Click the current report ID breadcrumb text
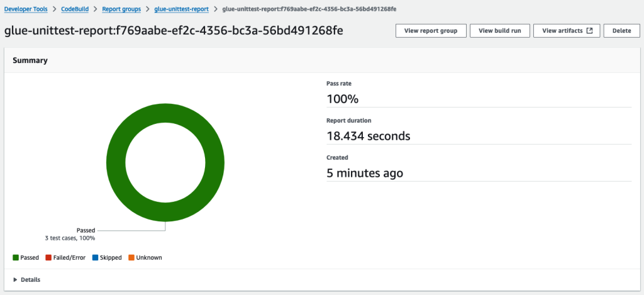The height and width of the screenshot is (295, 644). point(309,9)
